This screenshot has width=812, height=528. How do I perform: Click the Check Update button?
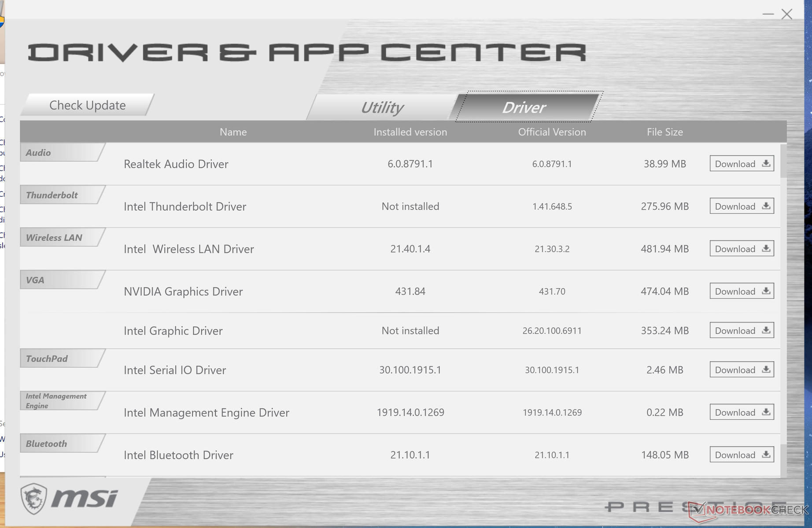coord(87,105)
